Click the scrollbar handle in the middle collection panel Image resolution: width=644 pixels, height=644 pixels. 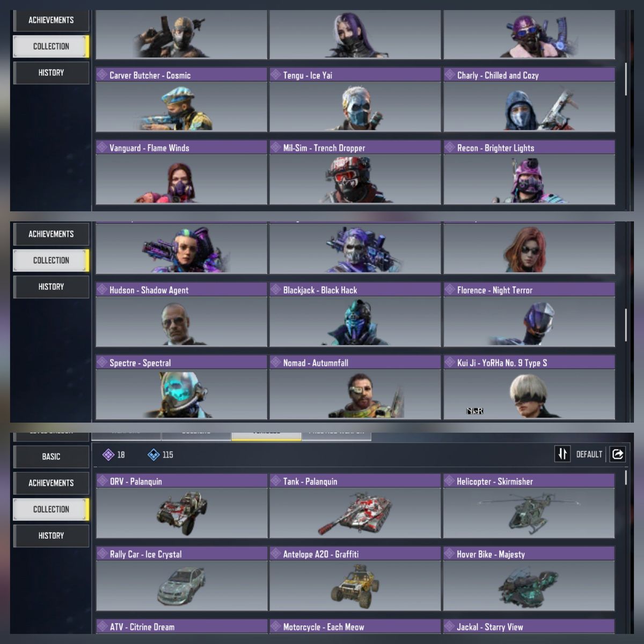click(x=626, y=324)
